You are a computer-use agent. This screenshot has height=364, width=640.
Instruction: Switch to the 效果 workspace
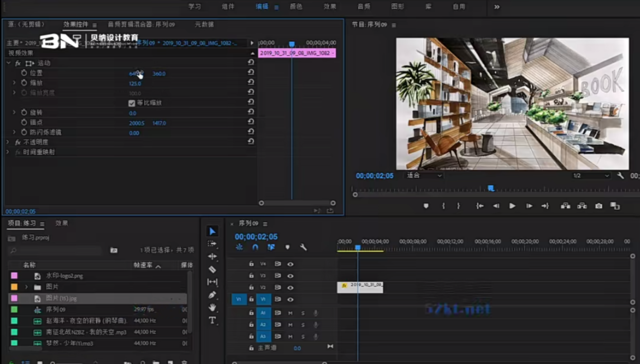tap(330, 6)
